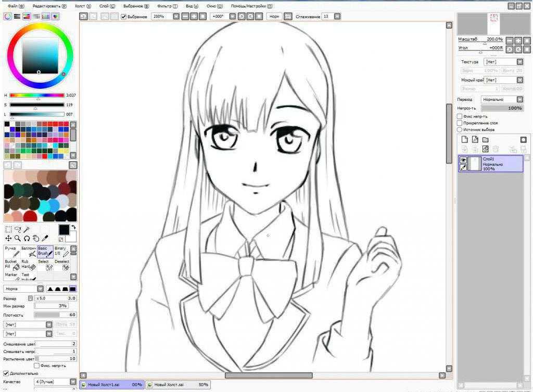Choose the lasso selection tool
The image size is (533, 392).
[17, 229]
